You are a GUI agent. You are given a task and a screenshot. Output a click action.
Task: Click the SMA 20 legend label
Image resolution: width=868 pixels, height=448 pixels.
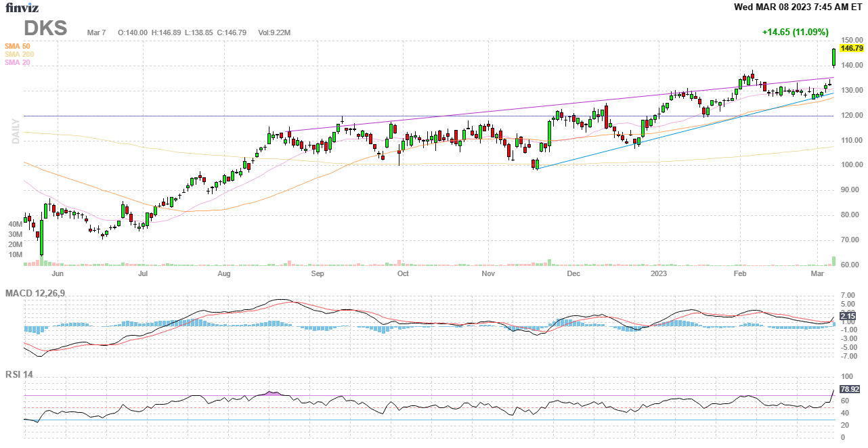tap(17, 62)
